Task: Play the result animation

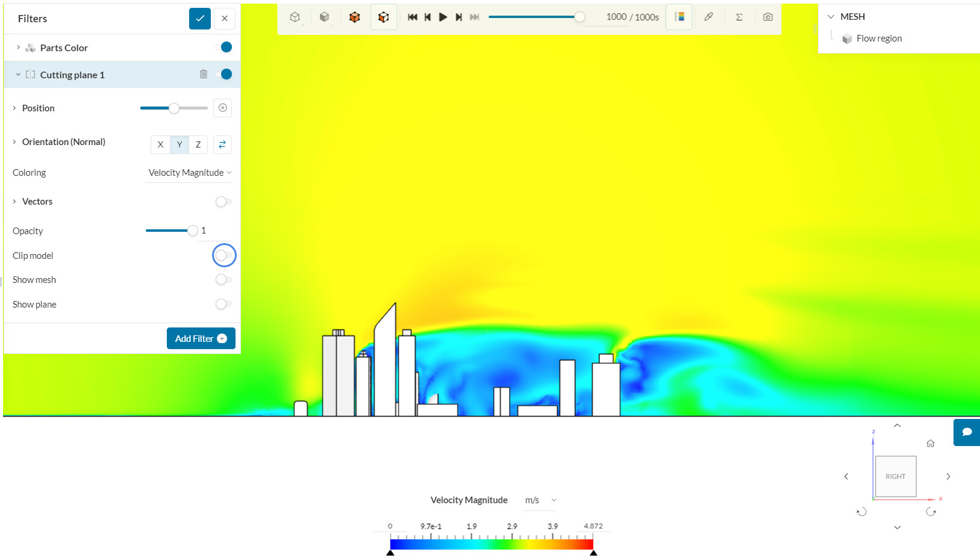Action: [x=443, y=17]
